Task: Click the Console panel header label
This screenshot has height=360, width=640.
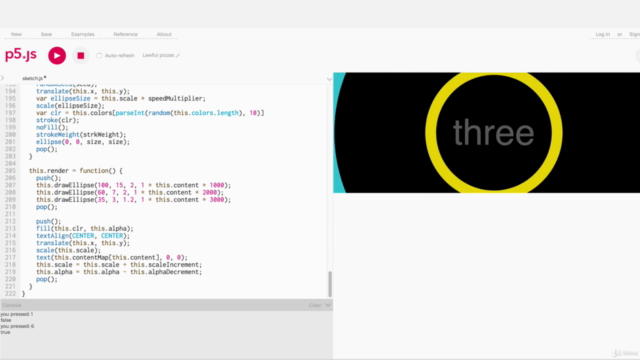Action: (12, 305)
